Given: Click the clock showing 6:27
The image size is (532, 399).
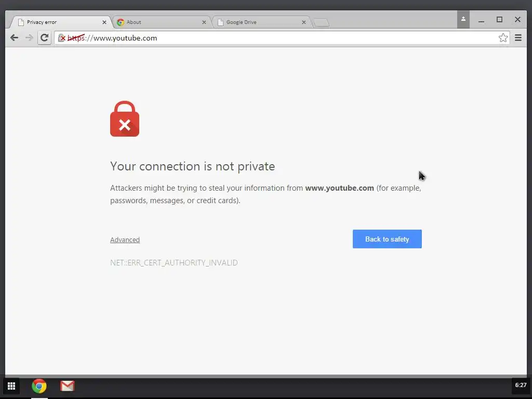Looking at the screenshot, I should (521, 385).
